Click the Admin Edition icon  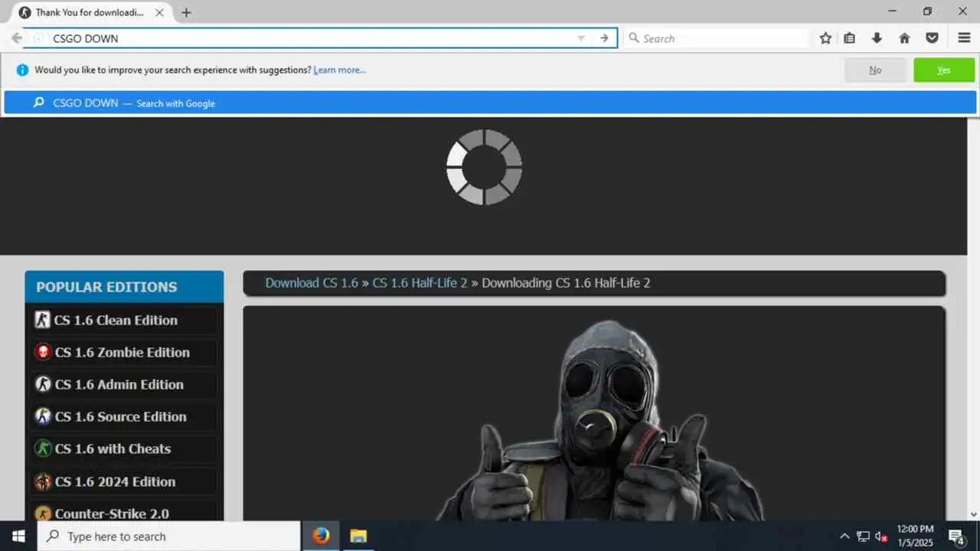coord(43,384)
